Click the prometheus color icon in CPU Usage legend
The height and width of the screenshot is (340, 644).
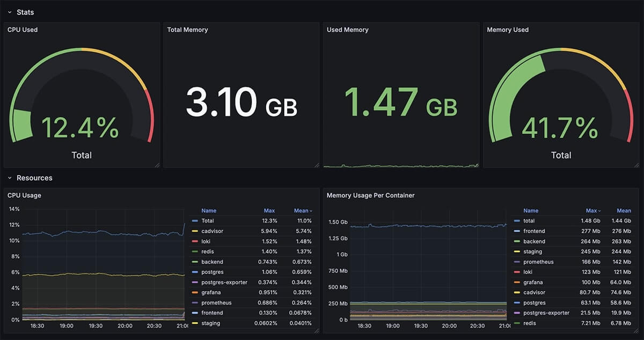pyautogui.click(x=194, y=302)
